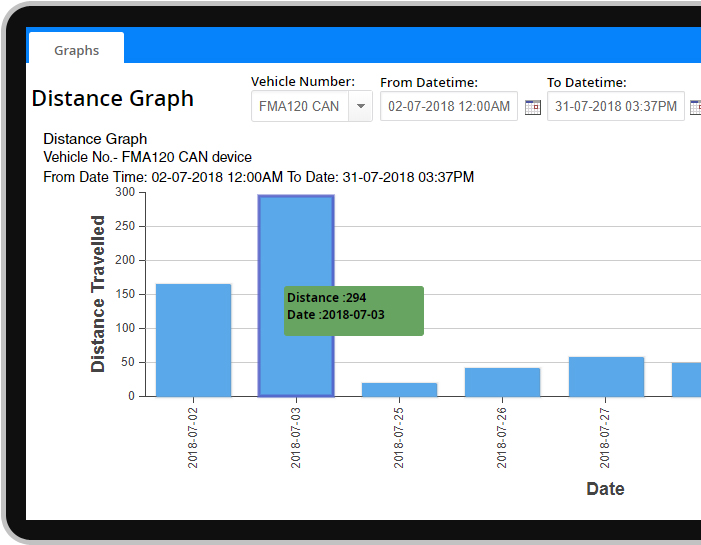Open the To Datetime calendar picker icon
The height and width of the screenshot is (545, 701).
click(x=696, y=107)
